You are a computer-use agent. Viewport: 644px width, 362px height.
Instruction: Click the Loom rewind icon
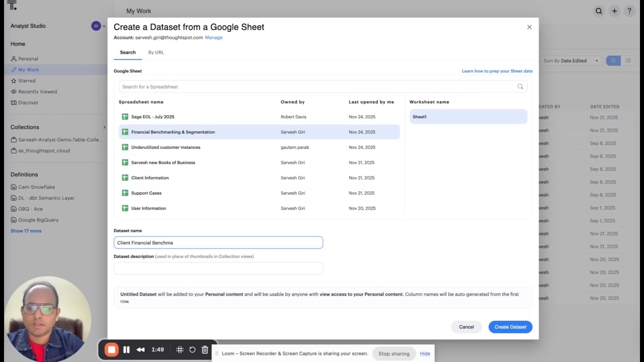coord(141,349)
